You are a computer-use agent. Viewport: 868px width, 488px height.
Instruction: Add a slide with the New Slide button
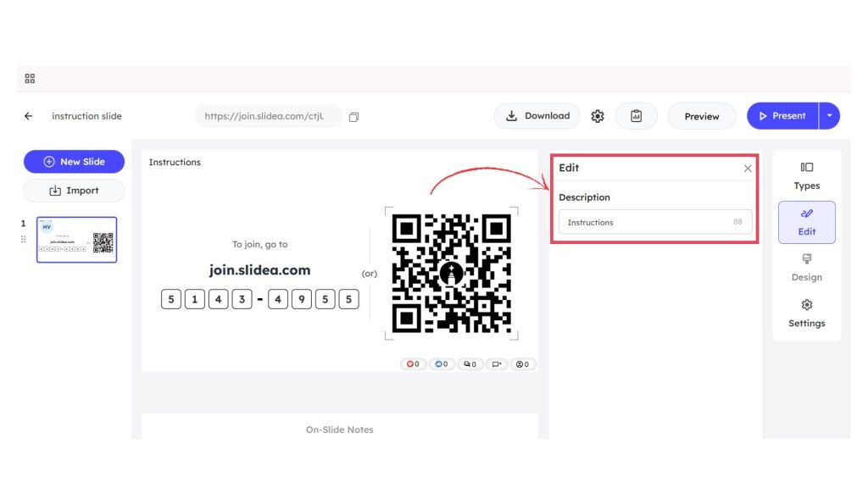click(x=74, y=162)
